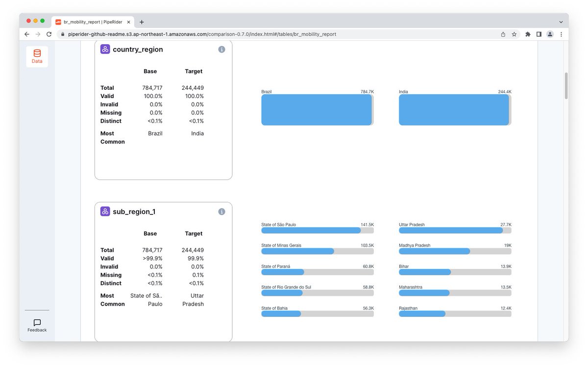Click the country_region heading text
This screenshot has height=367, width=588.
pyautogui.click(x=138, y=50)
